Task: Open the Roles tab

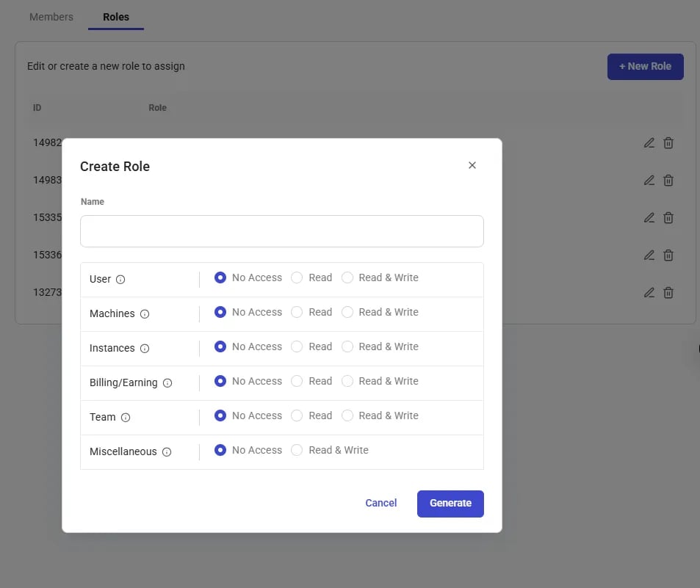Action: [116, 17]
